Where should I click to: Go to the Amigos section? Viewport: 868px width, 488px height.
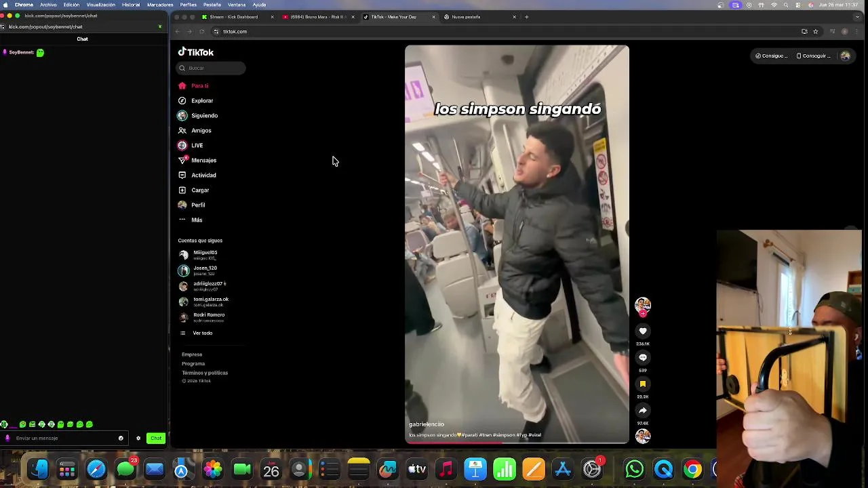(x=195, y=131)
